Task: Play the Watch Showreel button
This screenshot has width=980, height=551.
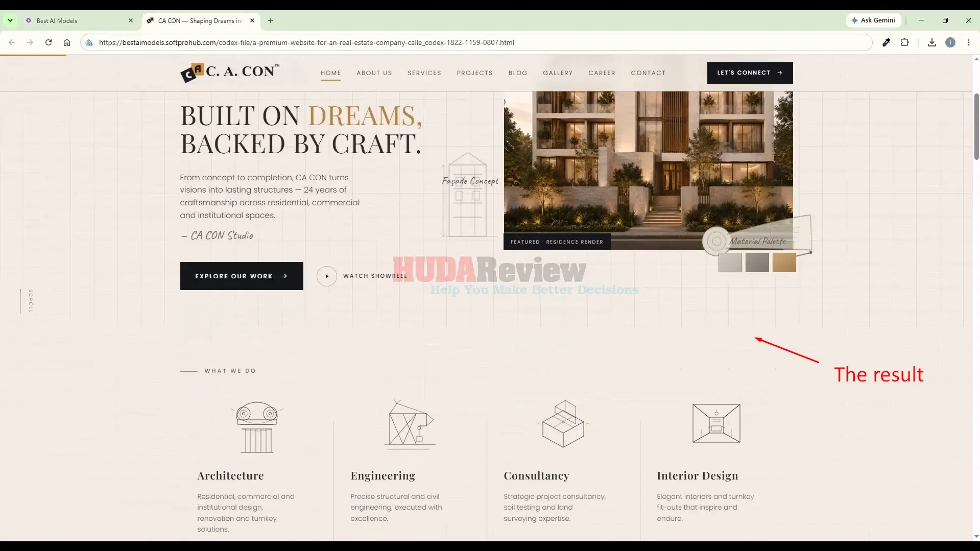Action: 326,276
